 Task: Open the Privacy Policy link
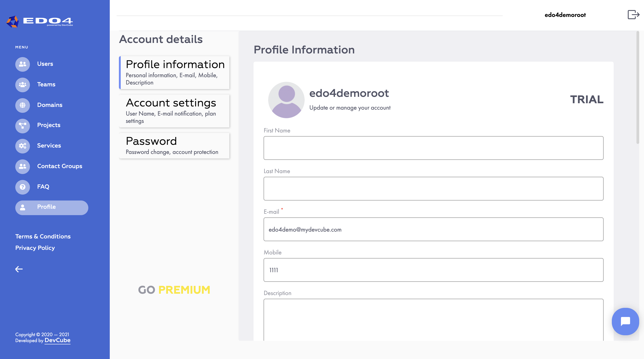click(x=35, y=248)
